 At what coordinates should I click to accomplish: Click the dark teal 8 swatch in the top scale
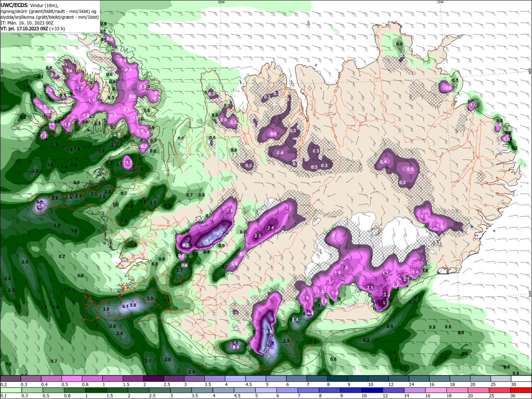337,379
